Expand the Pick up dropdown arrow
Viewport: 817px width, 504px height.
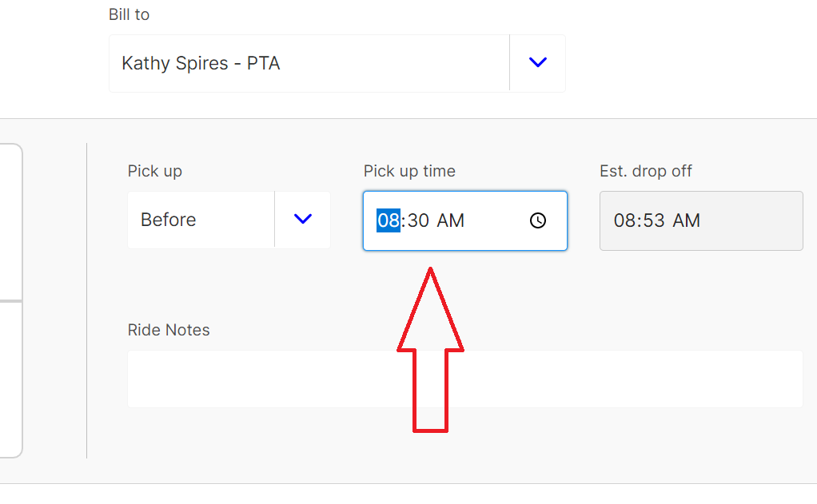[302, 219]
